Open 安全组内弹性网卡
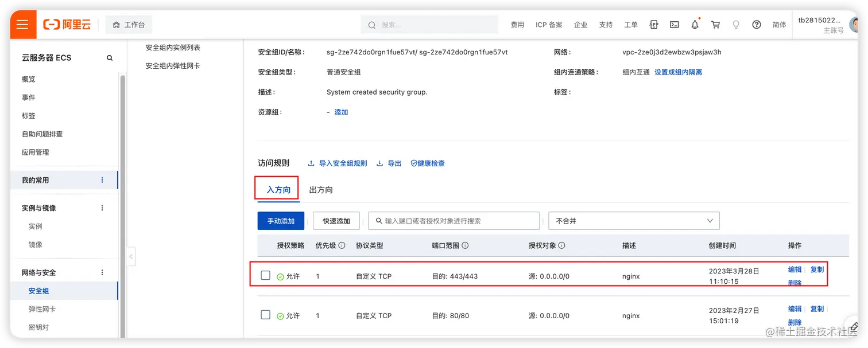Image resolution: width=868 pixels, height=348 pixels. [x=173, y=66]
